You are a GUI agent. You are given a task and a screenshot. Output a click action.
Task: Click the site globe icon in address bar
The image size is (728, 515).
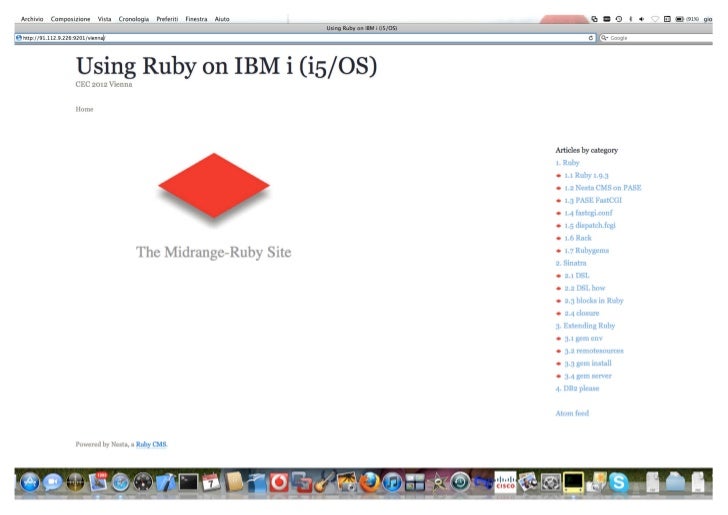19,38
